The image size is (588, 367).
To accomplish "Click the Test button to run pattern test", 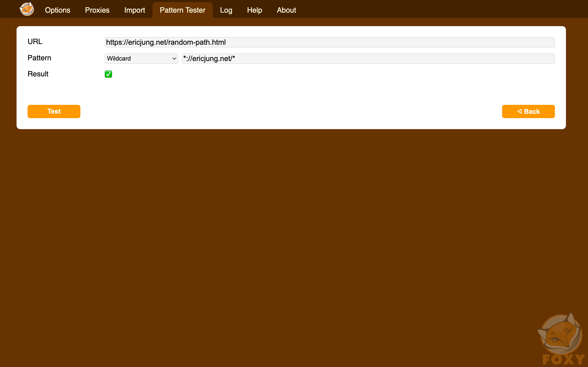I will click(54, 112).
